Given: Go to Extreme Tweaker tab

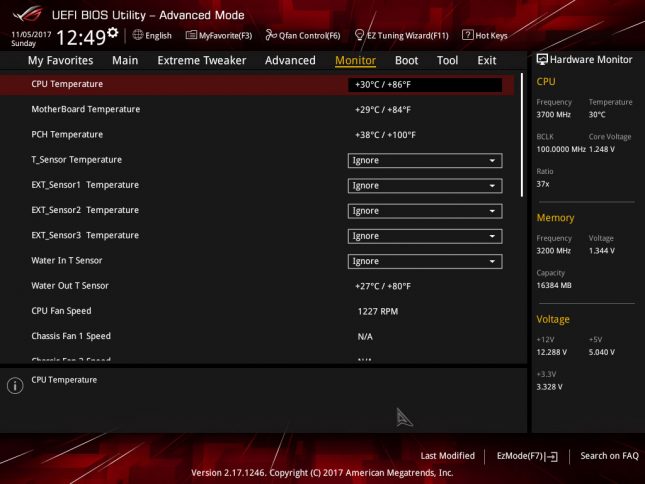Looking at the screenshot, I should [x=202, y=60].
